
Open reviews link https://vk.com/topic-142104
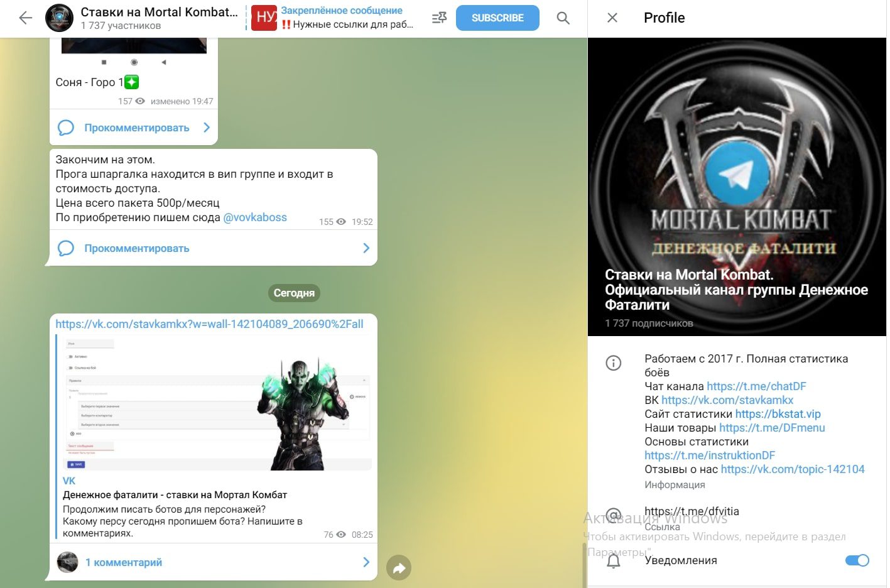(x=793, y=469)
